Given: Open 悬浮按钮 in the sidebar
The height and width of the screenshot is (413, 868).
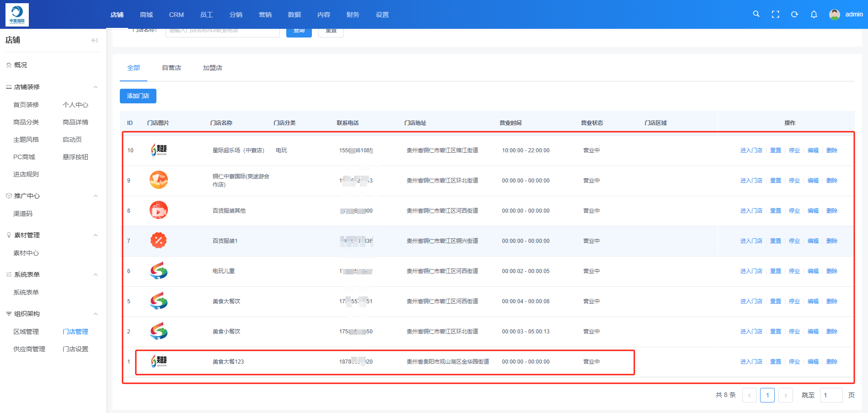Looking at the screenshot, I should tap(75, 157).
